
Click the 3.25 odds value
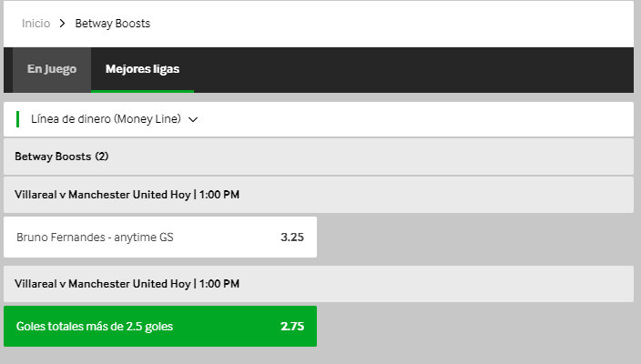pyautogui.click(x=292, y=237)
